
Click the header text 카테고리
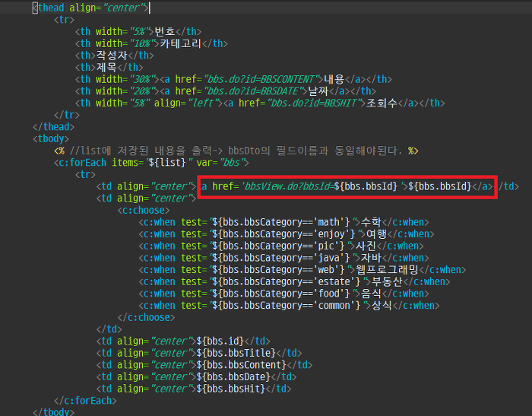[181, 43]
